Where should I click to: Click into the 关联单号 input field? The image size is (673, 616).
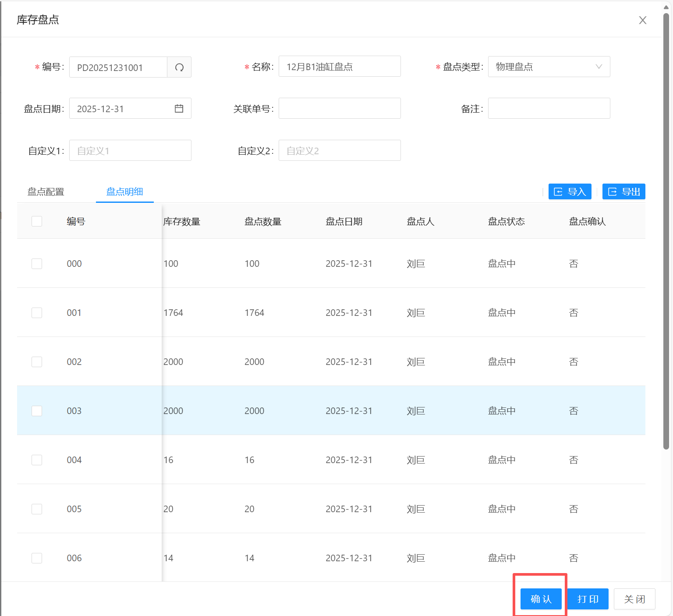click(x=340, y=109)
